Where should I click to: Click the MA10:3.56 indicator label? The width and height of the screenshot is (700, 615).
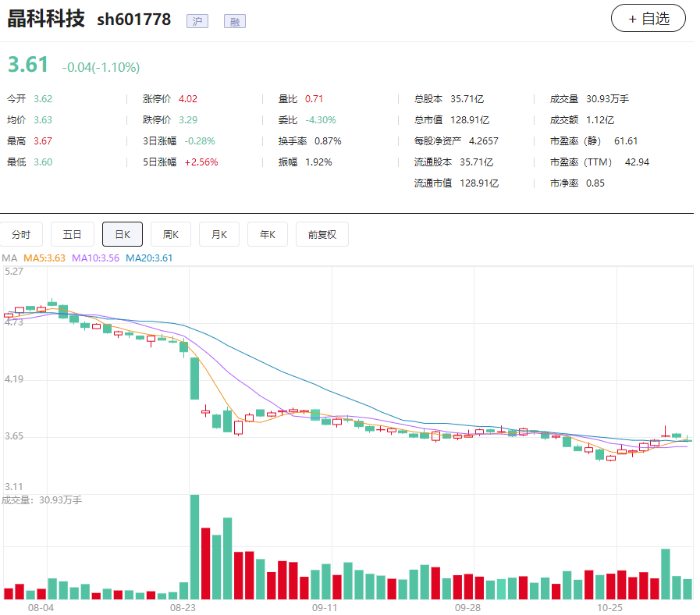[95, 258]
